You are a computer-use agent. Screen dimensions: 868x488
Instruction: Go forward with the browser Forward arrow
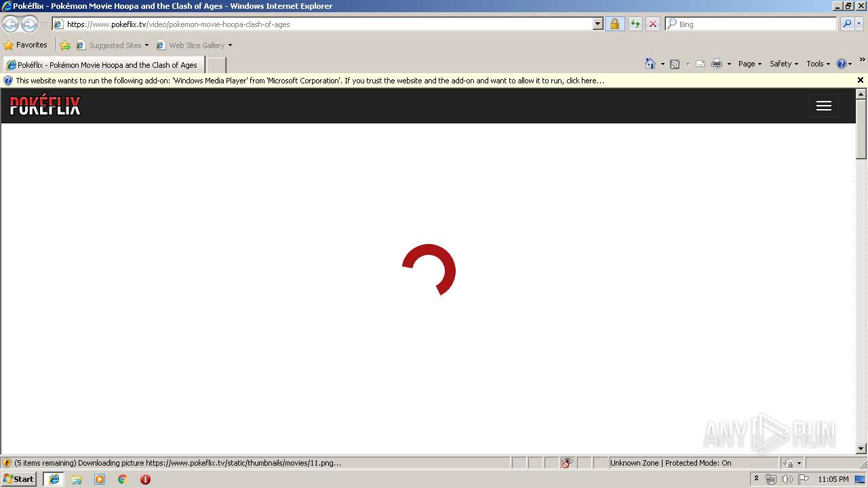[29, 24]
